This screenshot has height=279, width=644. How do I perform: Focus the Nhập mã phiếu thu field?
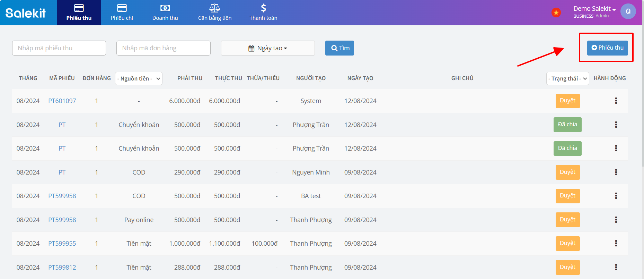coord(59,48)
